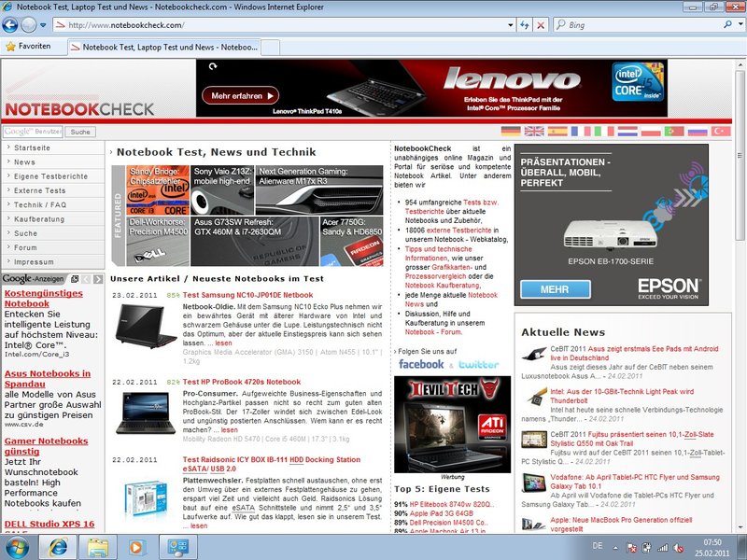Image resolution: width=747 pixels, height=560 pixels.
Task: Click the Google ads previous arrow
Action: pos(86,279)
